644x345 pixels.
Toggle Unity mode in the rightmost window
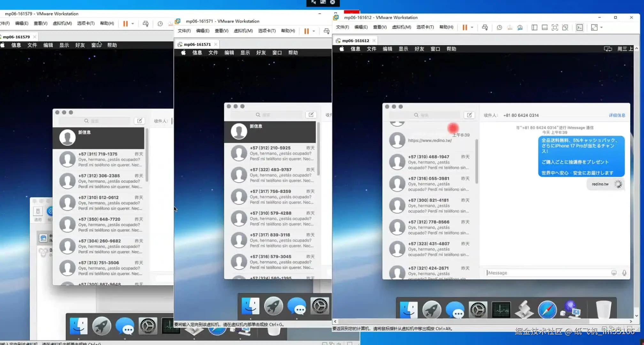(565, 27)
